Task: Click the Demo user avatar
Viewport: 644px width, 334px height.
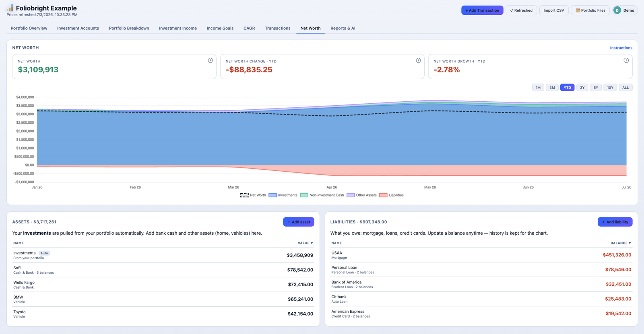Action: coord(617,10)
